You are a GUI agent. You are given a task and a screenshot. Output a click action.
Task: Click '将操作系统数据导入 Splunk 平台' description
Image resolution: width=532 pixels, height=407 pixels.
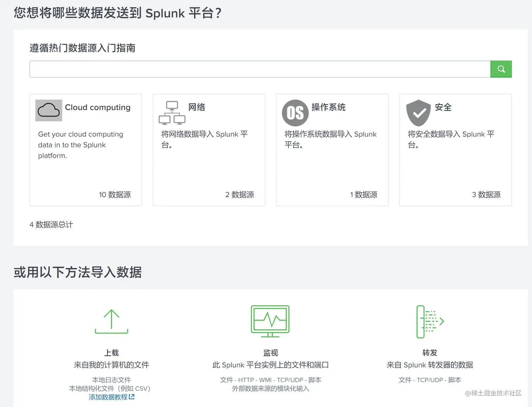click(330, 139)
